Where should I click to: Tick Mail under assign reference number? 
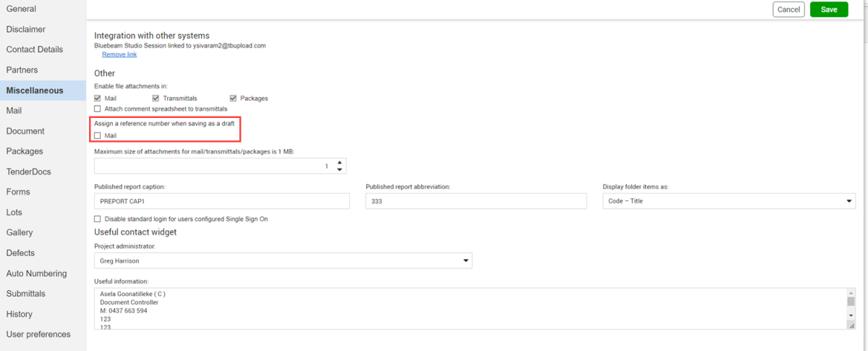98,135
